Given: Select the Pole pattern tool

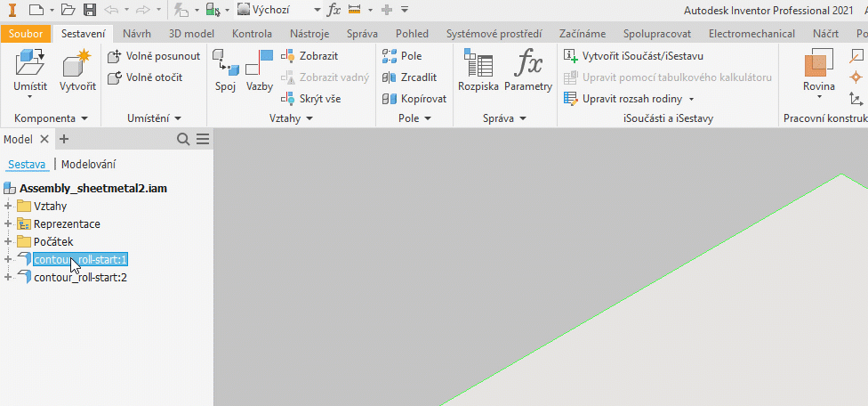Looking at the screenshot, I should 402,56.
